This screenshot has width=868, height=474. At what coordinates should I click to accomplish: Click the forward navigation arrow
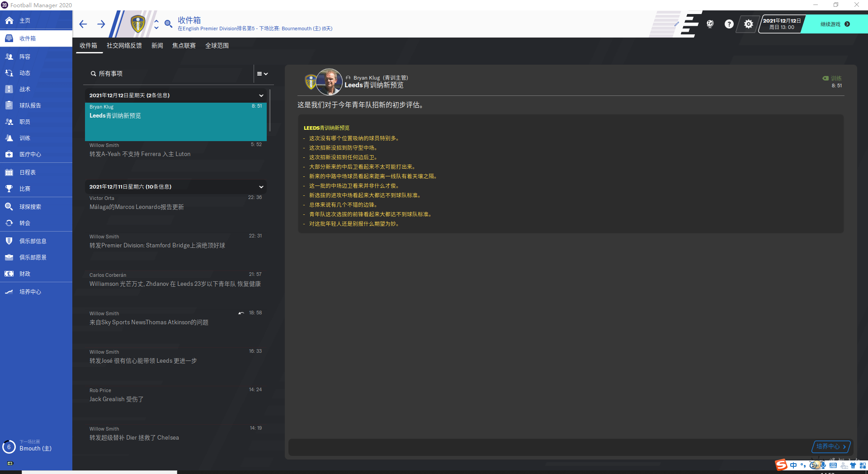[101, 24]
